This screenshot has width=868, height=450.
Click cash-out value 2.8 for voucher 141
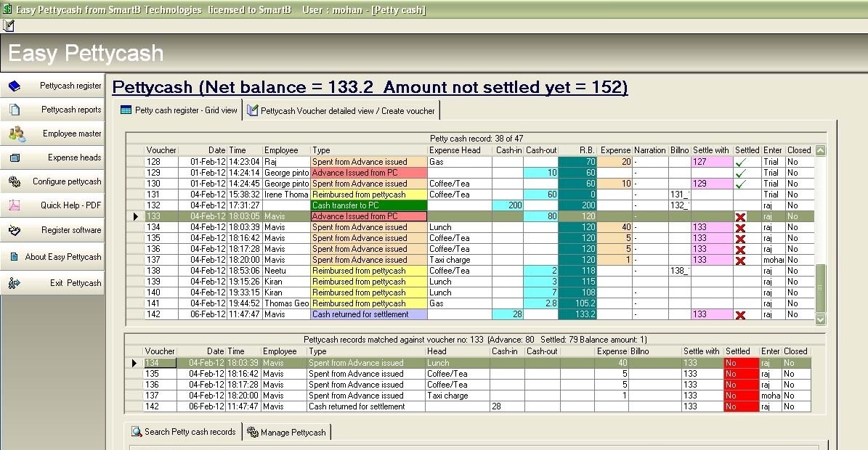click(x=541, y=303)
